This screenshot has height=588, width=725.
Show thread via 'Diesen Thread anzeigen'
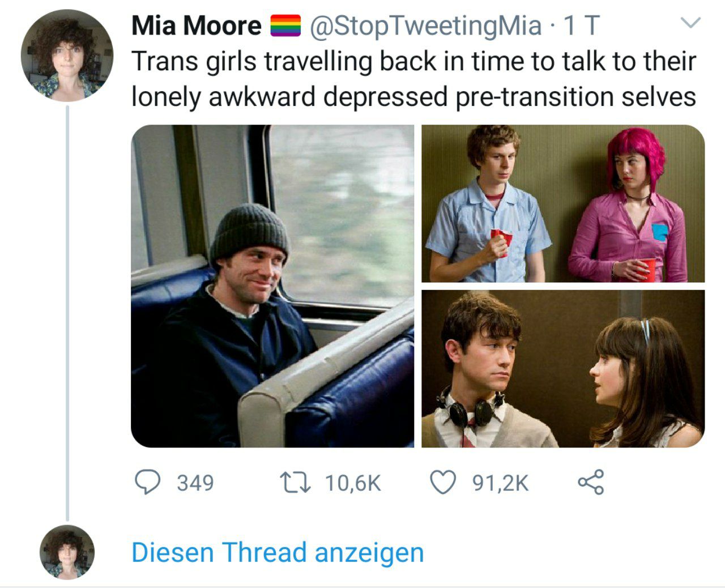[x=278, y=552]
